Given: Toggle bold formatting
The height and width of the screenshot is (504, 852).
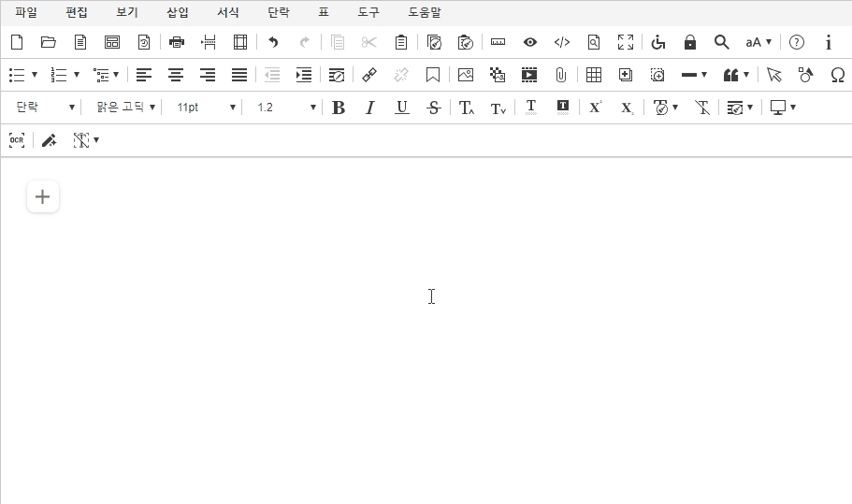Looking at the screenshot, I should [x=339, y=108].
